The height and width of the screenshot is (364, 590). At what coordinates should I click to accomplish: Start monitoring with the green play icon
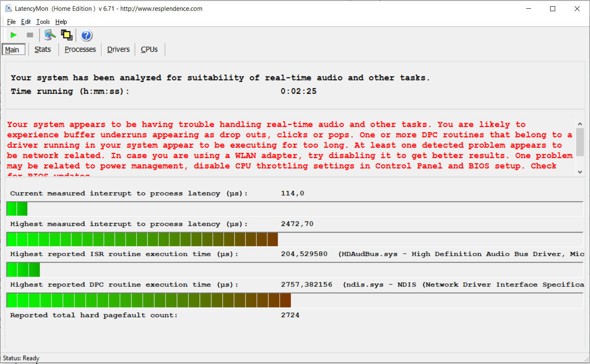pyautogui.click(x=14, y=35)
